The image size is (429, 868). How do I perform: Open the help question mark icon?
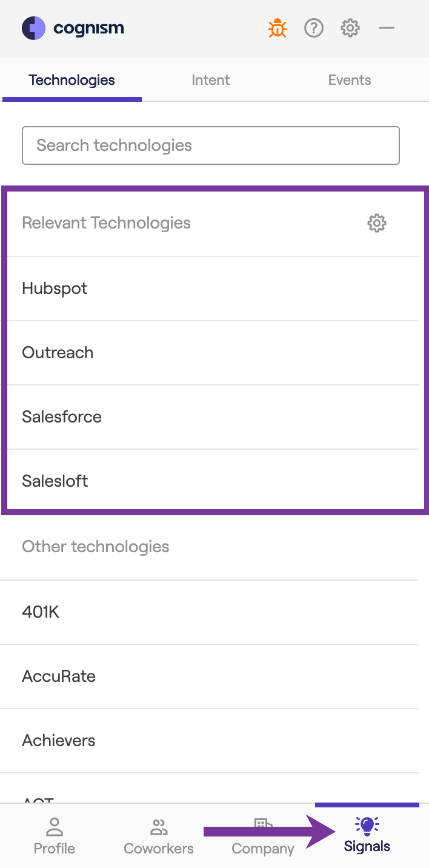314,28
